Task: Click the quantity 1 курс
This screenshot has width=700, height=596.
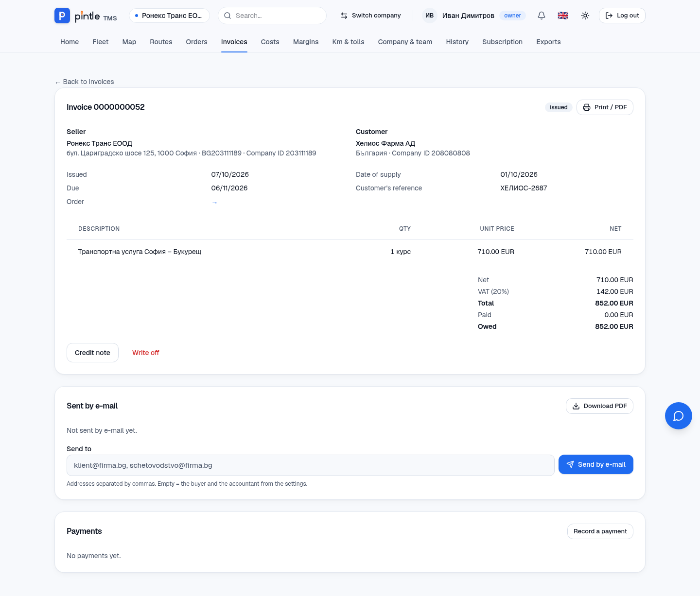Action: pyautogui.click(x=401, y=252)
